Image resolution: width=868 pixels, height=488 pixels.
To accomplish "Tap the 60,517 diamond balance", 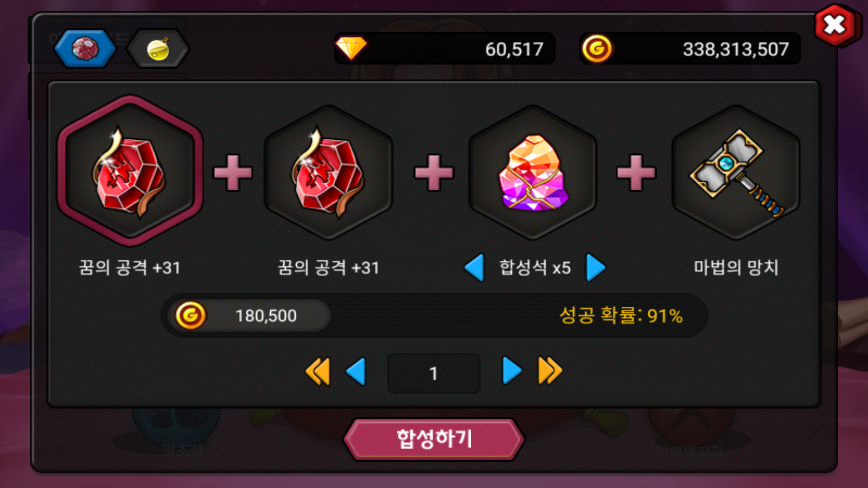I will (514, 49).
